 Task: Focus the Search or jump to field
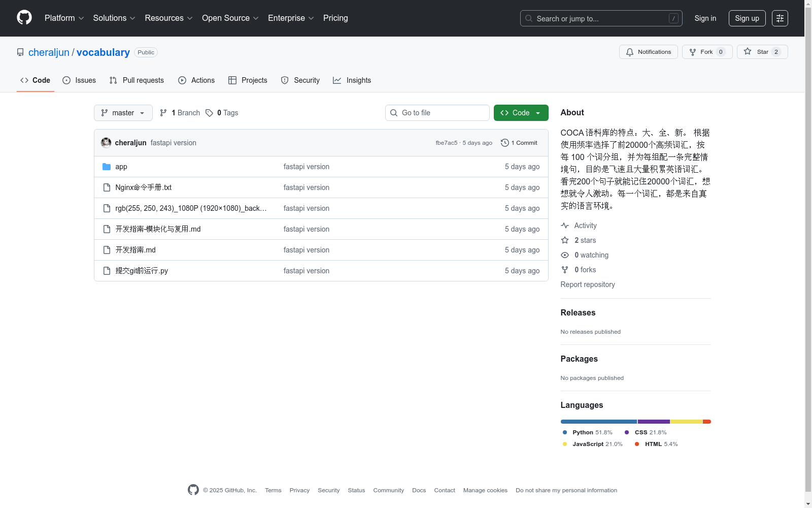[601, 18]
